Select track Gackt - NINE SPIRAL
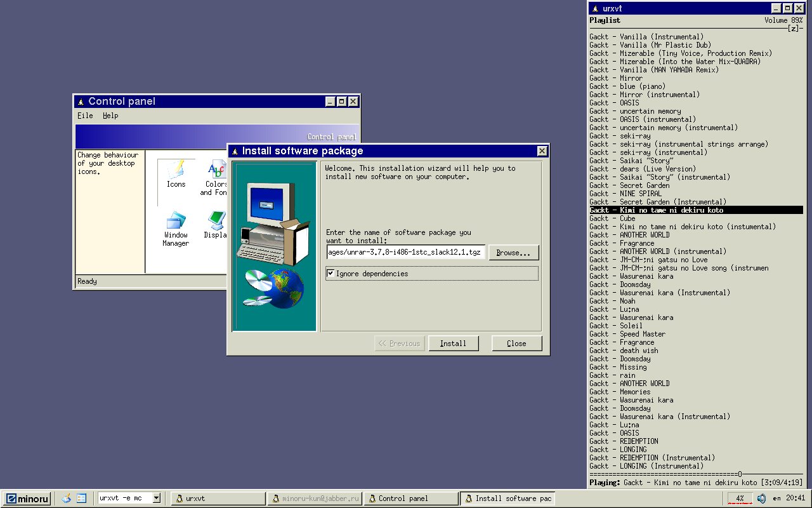Image resolution: width=812 pixels, height=508 pixels. click(x=625, y=194)
